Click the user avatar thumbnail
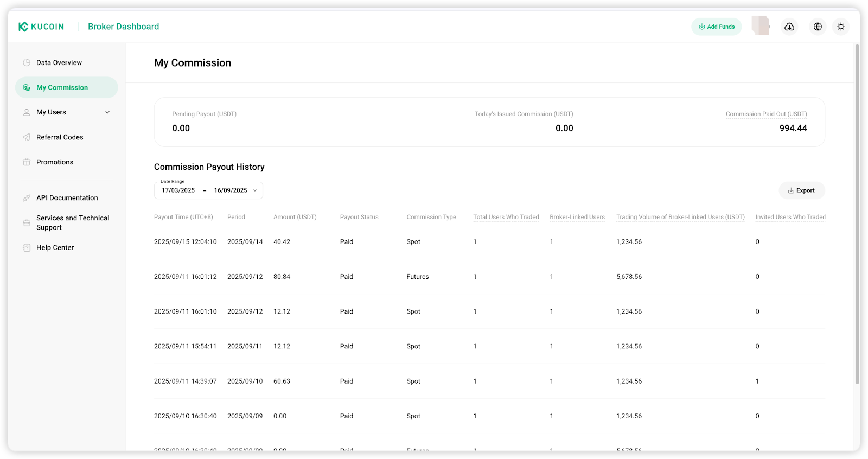868x459 pixels. 760,26
